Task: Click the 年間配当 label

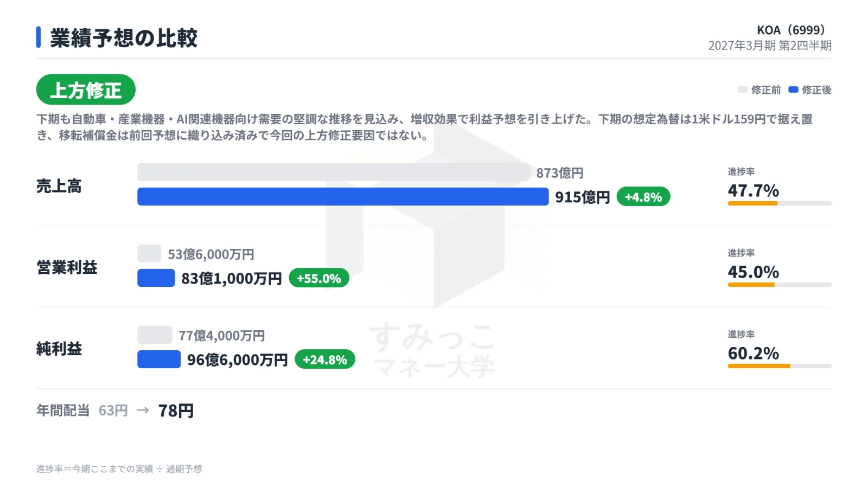Action: (63, 410)
